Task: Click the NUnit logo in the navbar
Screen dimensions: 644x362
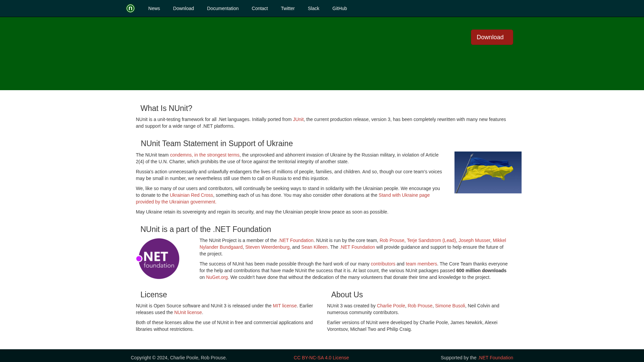Action: point(130,8)
